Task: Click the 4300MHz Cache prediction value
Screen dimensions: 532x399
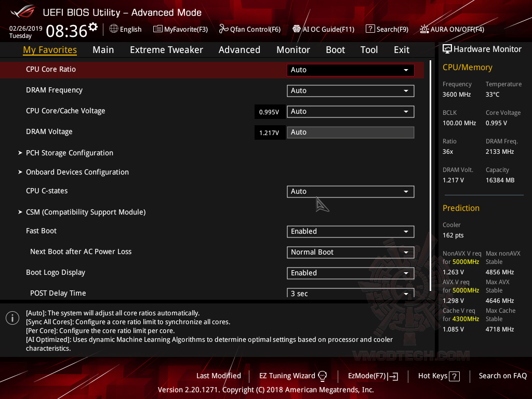Action: point(466,319)
